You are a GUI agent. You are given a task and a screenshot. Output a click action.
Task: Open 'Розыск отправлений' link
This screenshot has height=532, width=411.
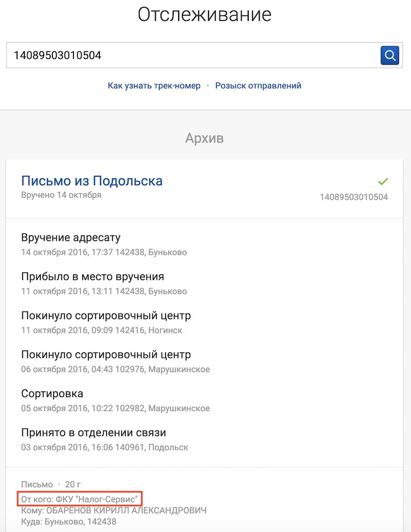pos(258,85)
